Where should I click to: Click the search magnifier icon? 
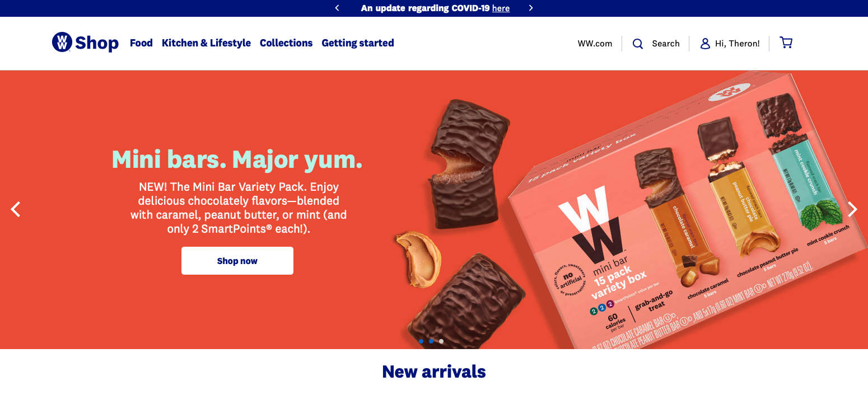pos(638,44)
